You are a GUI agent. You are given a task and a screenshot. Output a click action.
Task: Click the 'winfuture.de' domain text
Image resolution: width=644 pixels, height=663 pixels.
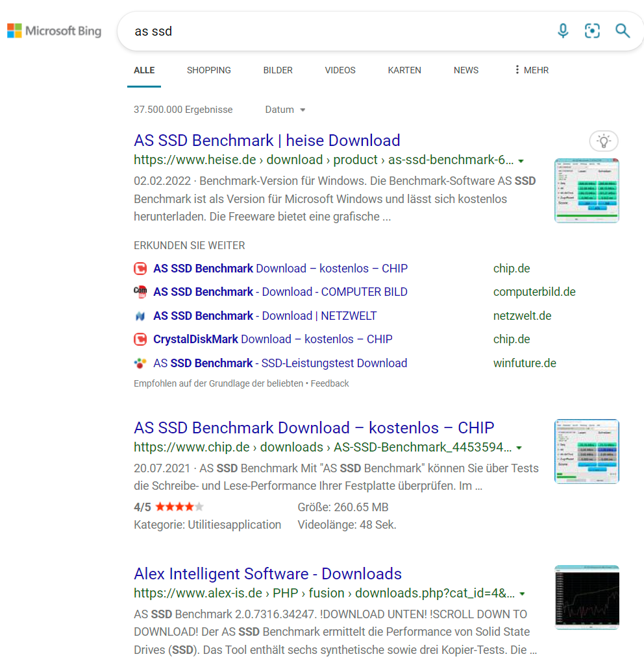tap(525, 363)
